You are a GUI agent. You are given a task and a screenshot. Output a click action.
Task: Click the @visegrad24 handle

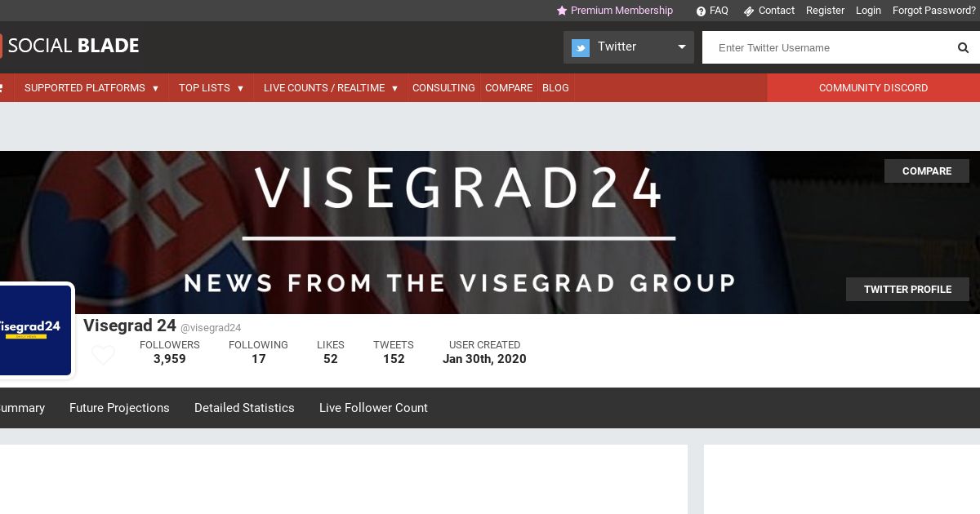pos(211,328)
